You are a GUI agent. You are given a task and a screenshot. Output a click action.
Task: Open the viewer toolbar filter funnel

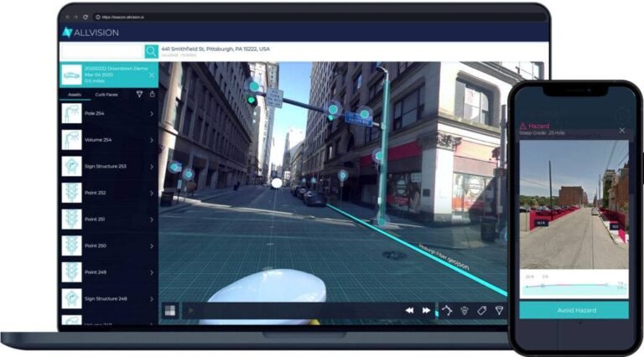pyautogui.click(x=499, y=311)
